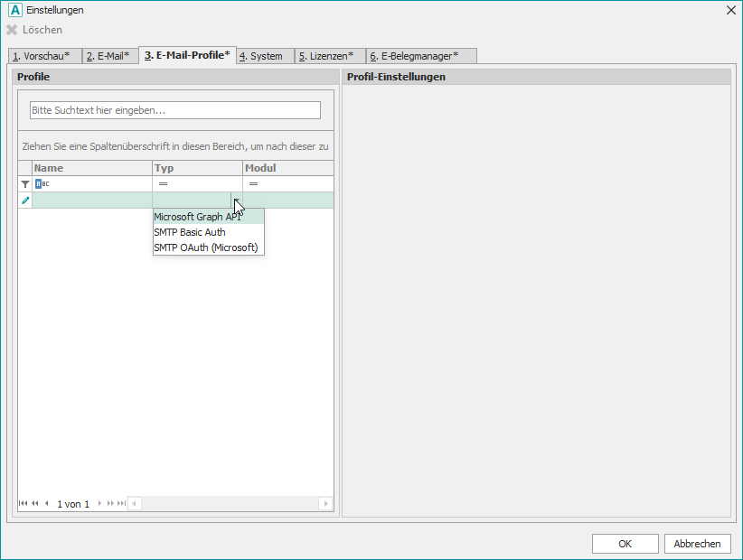Click the group-by column hint area
This screenshot has width=743, height=560.
(175, 146)
